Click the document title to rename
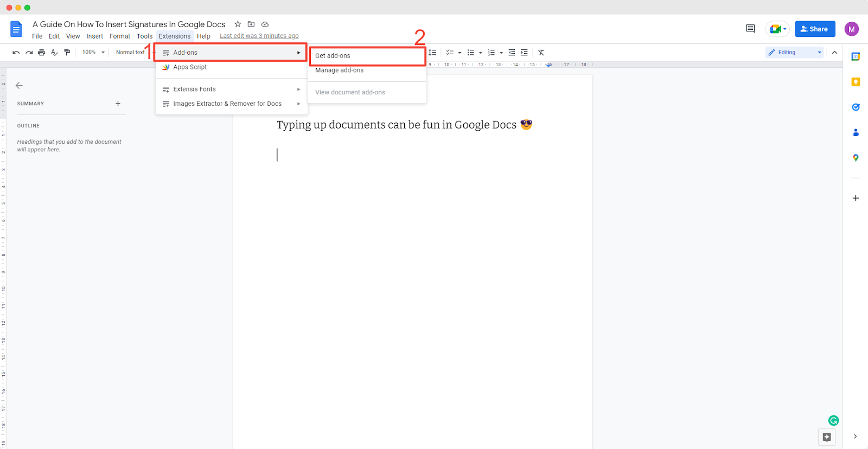The image size is (868, 449). [x=129, y=24]
